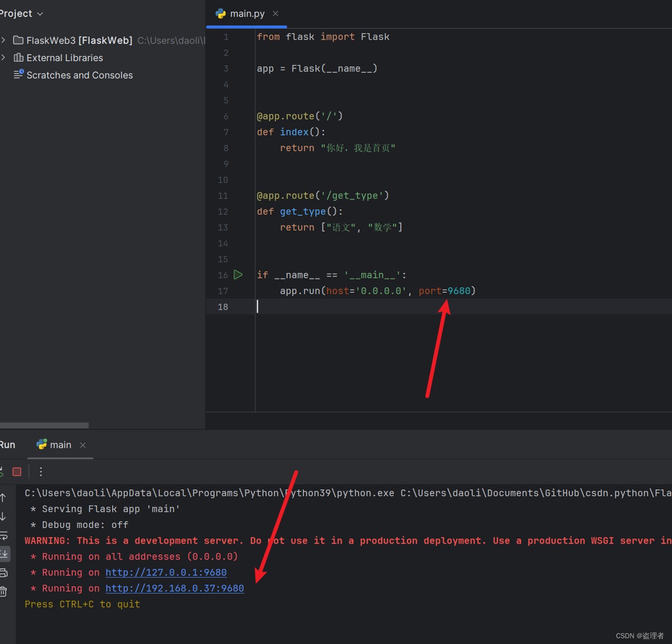Click line number 17 in gutter
This screenshot has width=672, height=644.
[x=223, y=291]
